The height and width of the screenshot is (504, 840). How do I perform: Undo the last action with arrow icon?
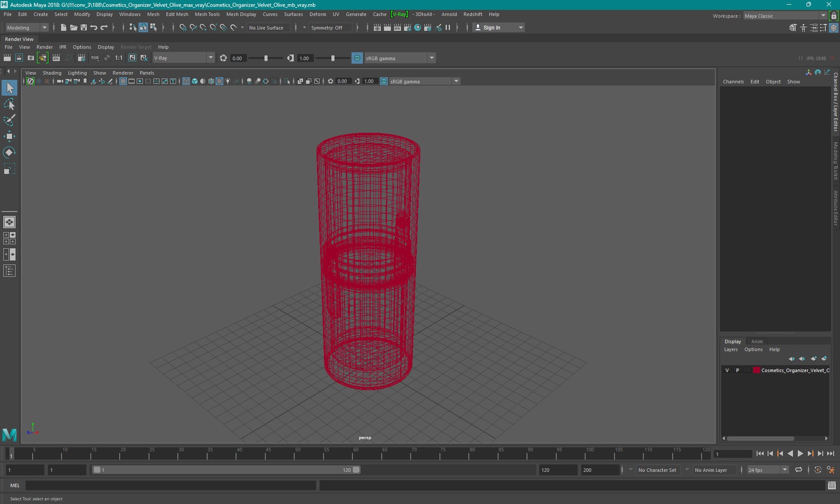click(x=94, y=28)
